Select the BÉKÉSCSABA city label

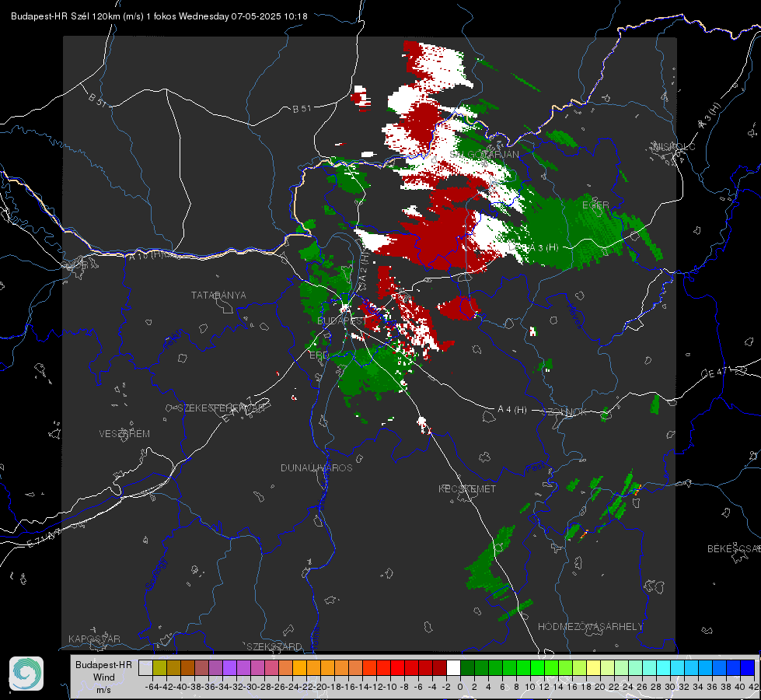734,549
